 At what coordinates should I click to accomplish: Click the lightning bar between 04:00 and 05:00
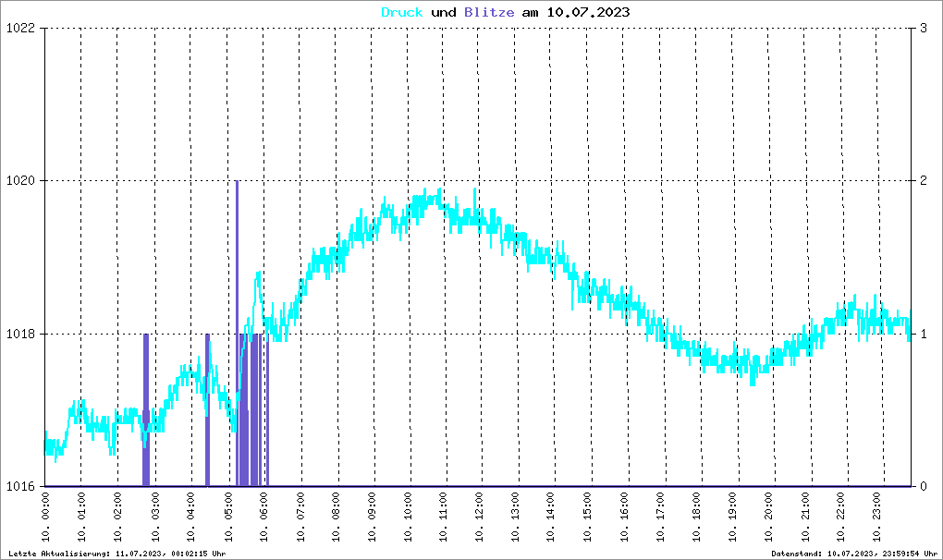207,409
